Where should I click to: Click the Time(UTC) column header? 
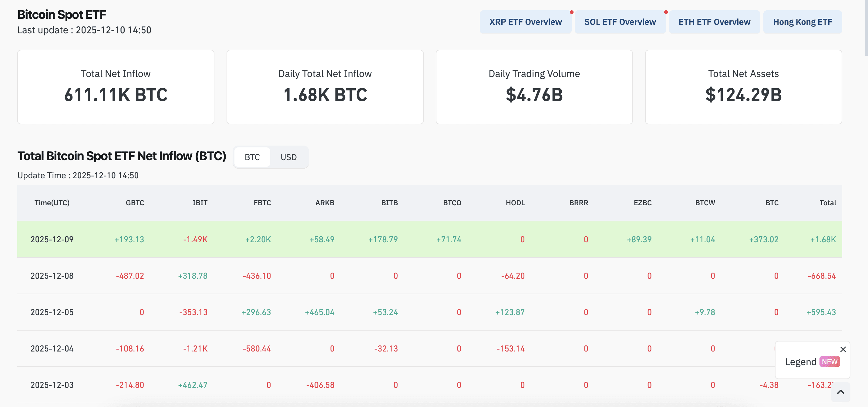click(52, 203)
